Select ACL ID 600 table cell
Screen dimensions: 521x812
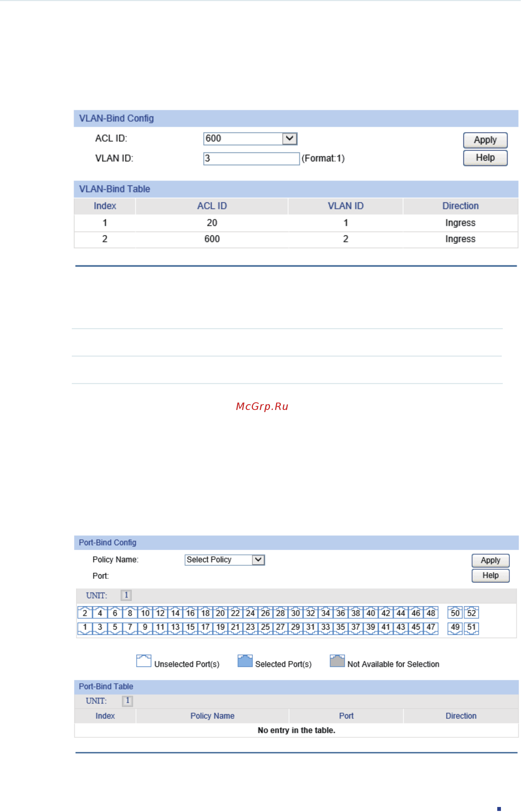(212, 239)
